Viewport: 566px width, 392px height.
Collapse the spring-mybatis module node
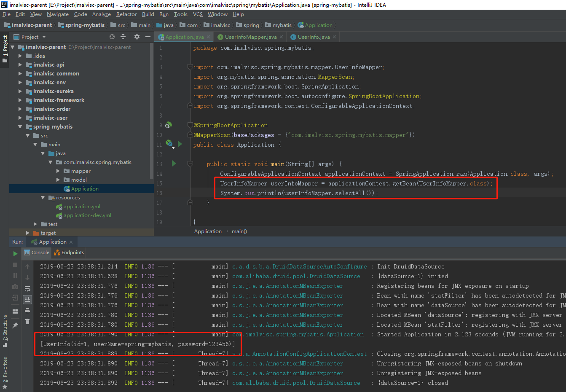click(20, 127)
